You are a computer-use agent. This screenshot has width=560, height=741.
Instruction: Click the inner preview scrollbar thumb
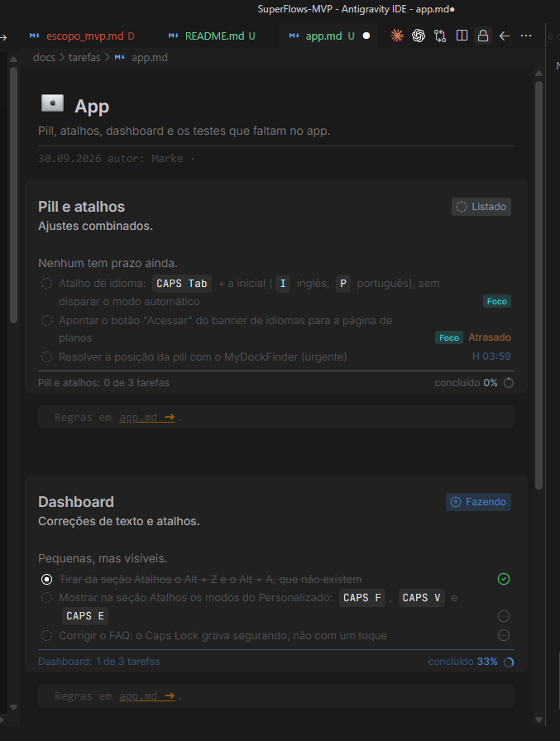click(x=538, y=286)
